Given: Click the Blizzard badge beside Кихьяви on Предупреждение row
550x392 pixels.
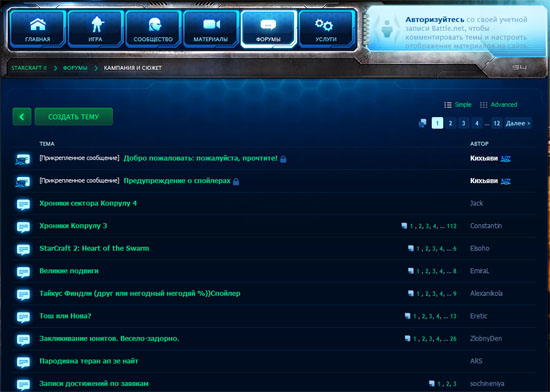Looking at the screenshot, I should click(505, 181).
